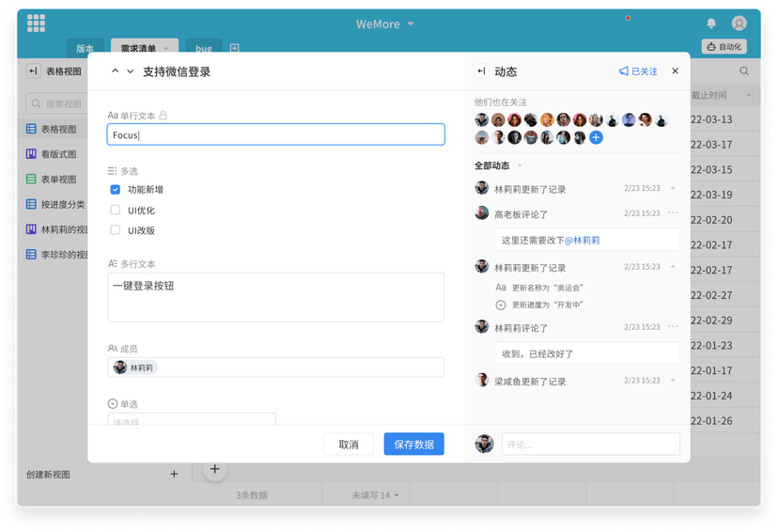Expand the 全部动态 filter dropdown

tap(520, 165)
